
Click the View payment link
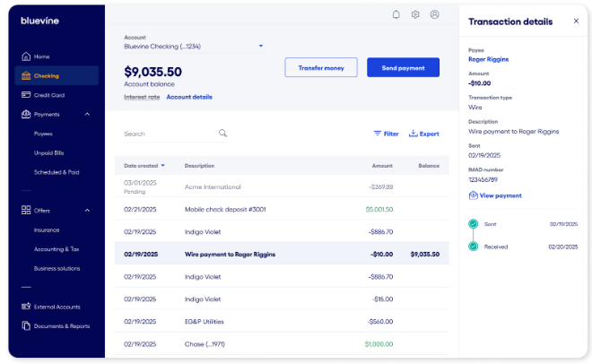click(x=495, y=195)
